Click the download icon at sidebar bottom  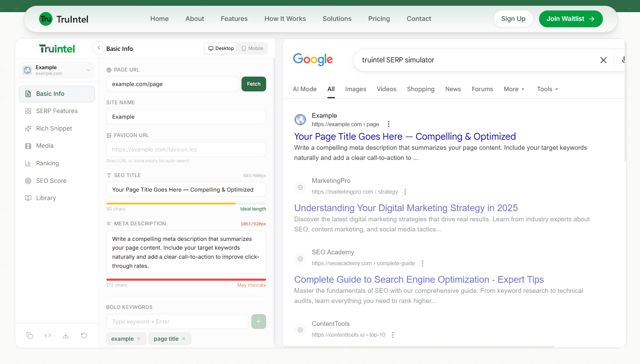pos(66,335)
